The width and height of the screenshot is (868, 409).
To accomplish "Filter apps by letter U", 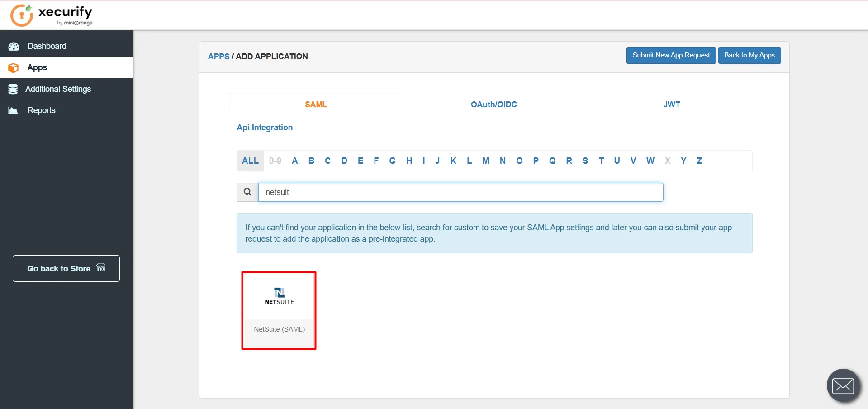I will tap(617, 161).
